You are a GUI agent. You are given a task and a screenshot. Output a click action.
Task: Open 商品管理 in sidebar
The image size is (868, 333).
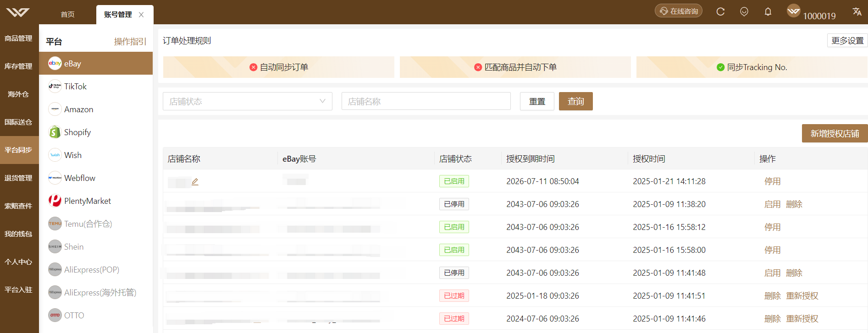tap(18, 38)
